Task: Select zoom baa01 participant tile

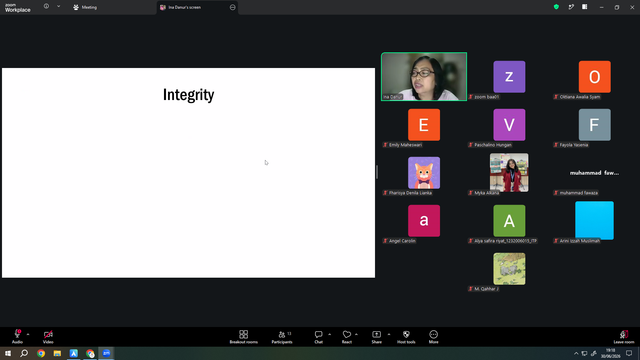Action: coord(509,77)
